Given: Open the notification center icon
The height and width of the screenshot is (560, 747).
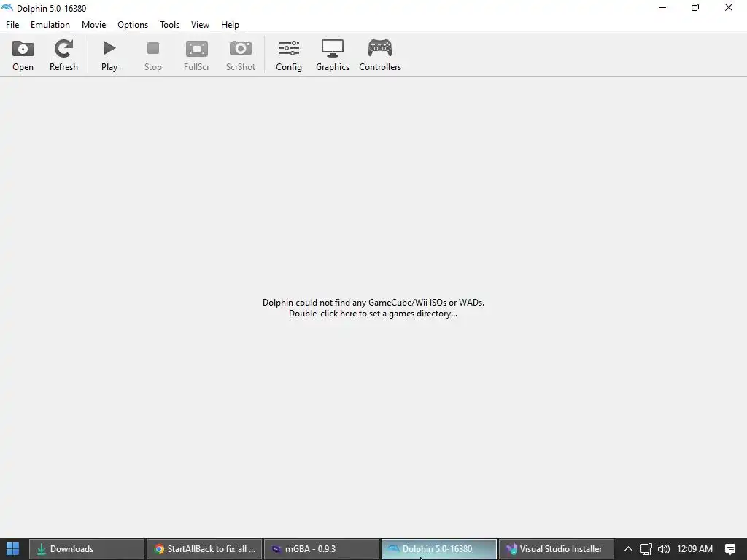Looking at the screenshot, I should click(730, 549).
